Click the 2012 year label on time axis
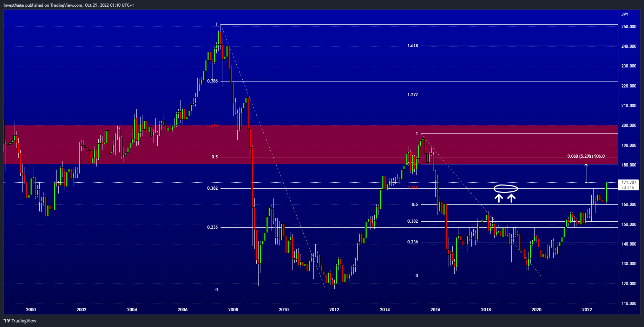Image resolution: width=644 pixels, height=327 pixels. point(334,310)
